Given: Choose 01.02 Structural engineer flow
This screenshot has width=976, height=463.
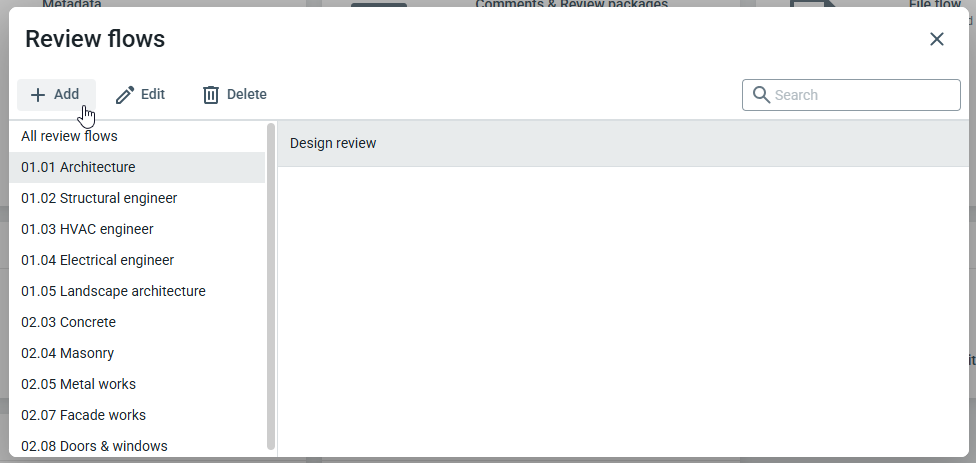Looking at the screenshot, I should tap(99, 198).
